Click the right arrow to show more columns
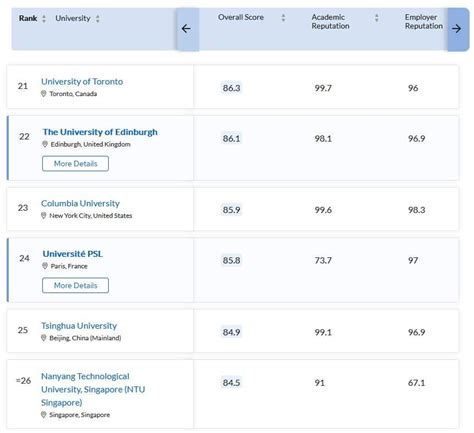 (457, 29)
